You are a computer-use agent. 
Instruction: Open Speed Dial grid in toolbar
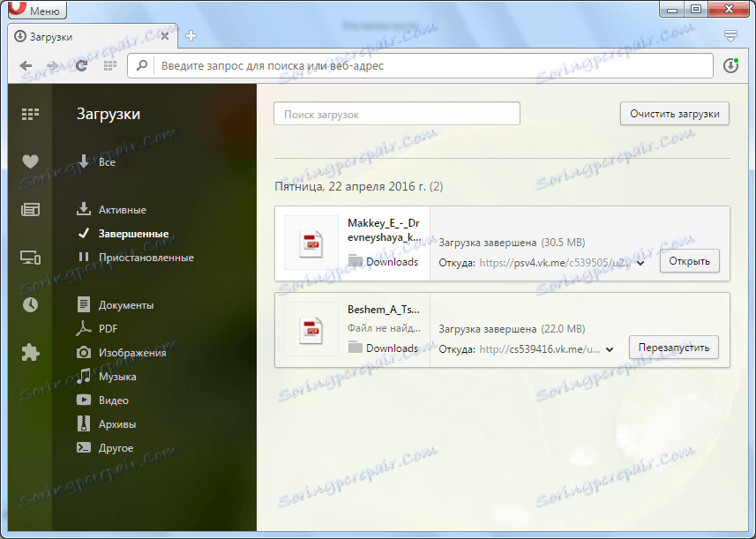110,65
